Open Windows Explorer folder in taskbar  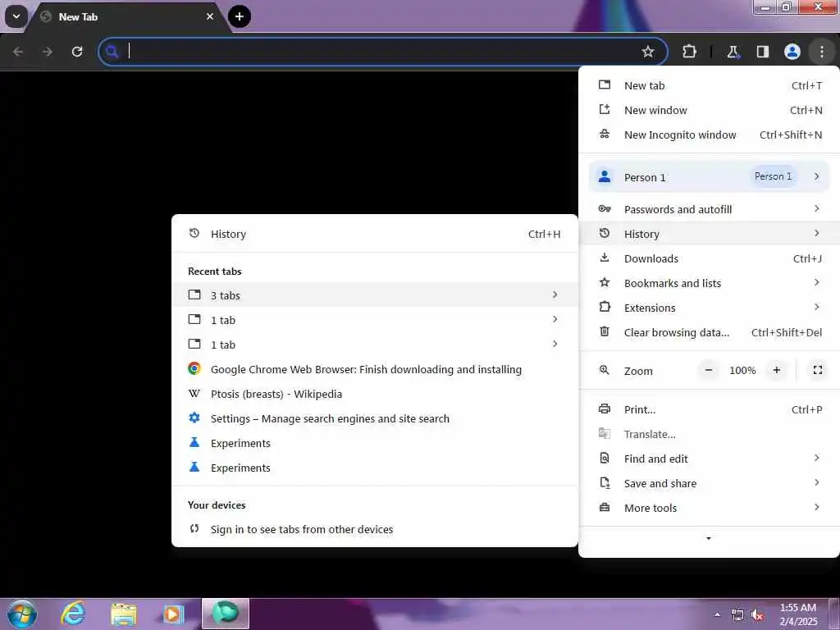pyautogui.click(x=124, y=614)
